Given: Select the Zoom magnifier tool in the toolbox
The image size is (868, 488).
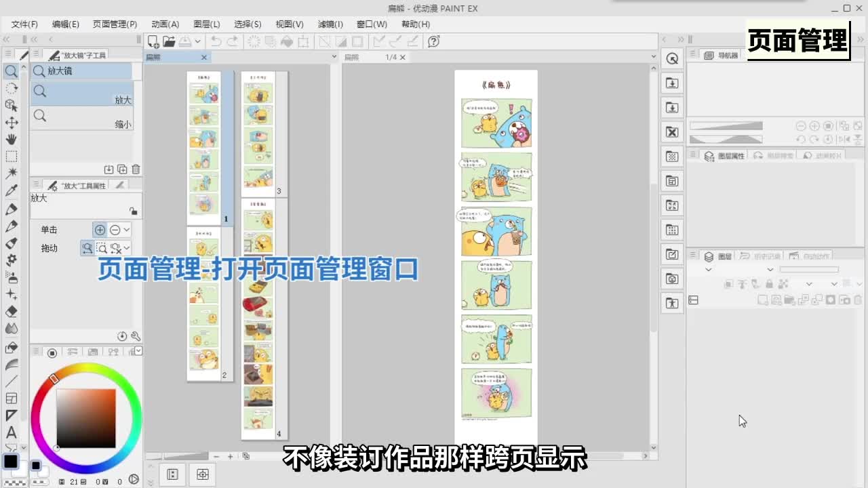Looking at the screenshot, I should [12, 71].
